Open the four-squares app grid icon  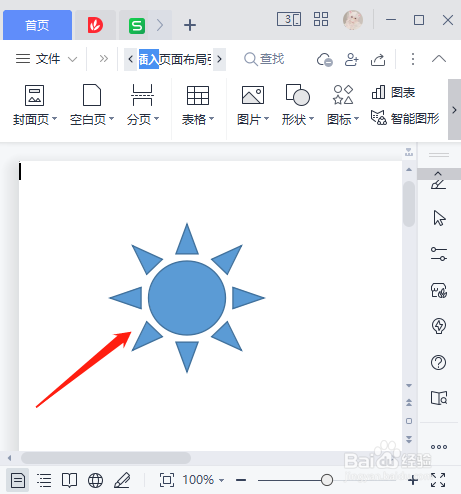321,19
